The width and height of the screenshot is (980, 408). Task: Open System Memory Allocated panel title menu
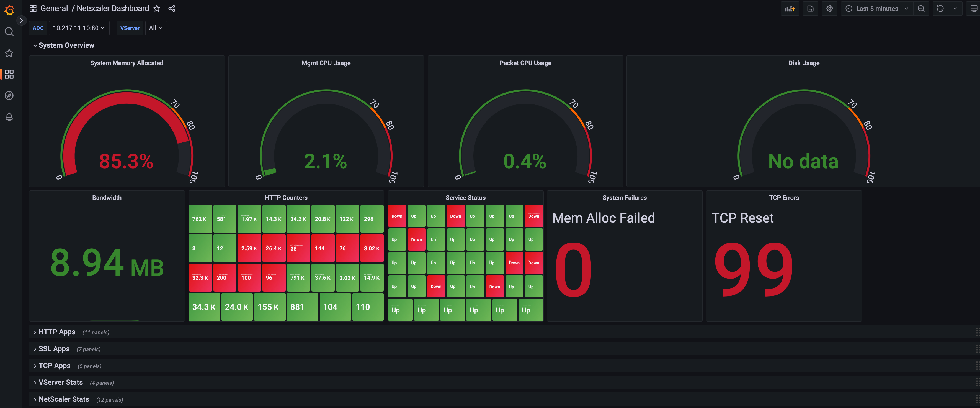click(x=127, y=63)
